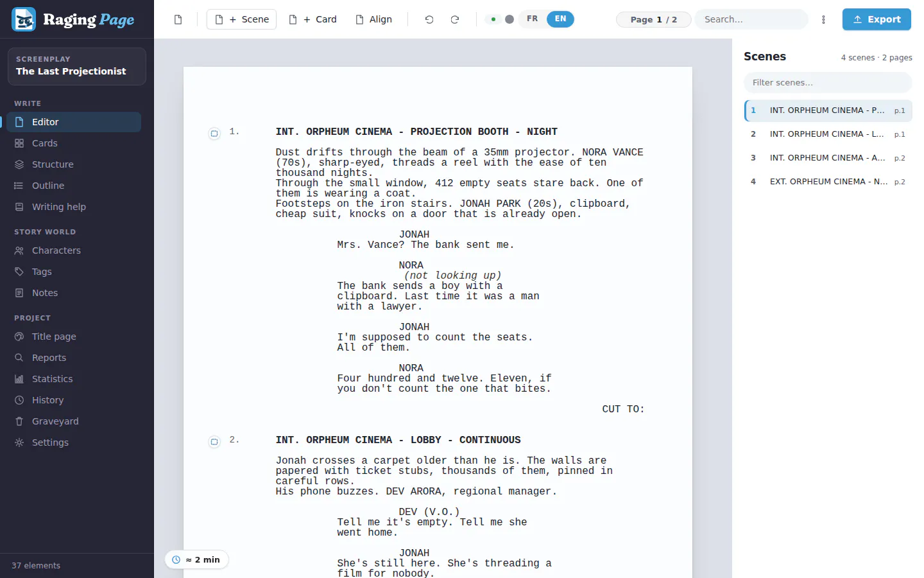
Task: Click the ≈ 2 min runtime badge
Action: click(x=197, y=560)
